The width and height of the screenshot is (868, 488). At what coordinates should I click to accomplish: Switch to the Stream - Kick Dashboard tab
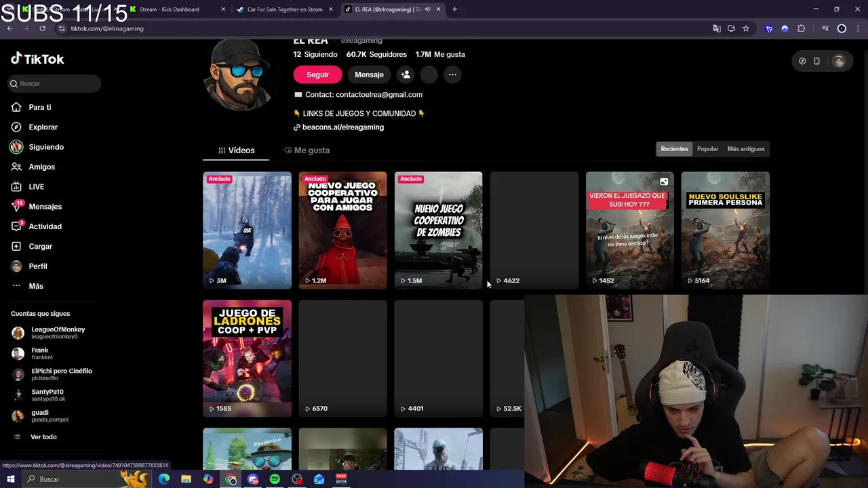click(176, 9)
